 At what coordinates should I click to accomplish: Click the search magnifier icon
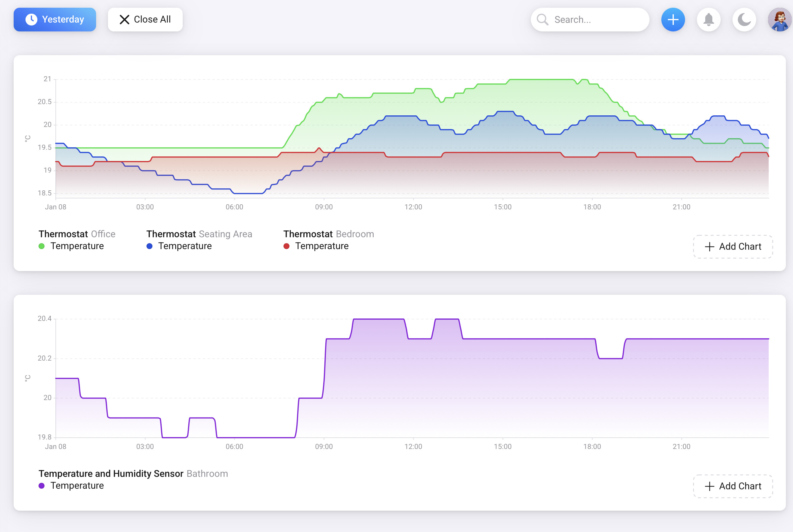click(542, 20)
